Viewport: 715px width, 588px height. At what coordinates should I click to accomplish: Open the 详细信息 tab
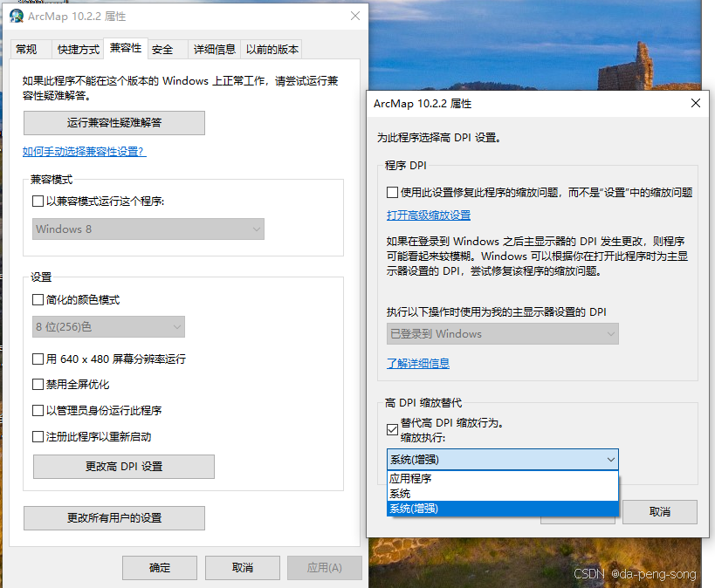click(x=214, y=49)
